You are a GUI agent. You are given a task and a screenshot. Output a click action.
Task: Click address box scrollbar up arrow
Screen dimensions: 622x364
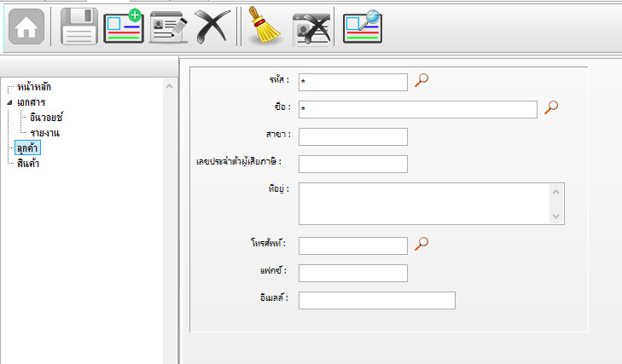point(555,192)
